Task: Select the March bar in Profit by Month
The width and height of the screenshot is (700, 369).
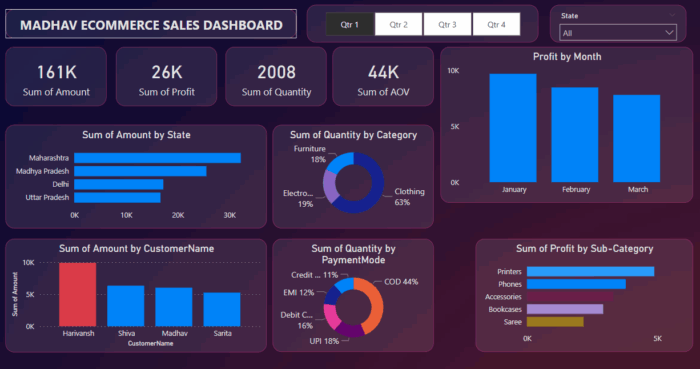Action: 637,138
